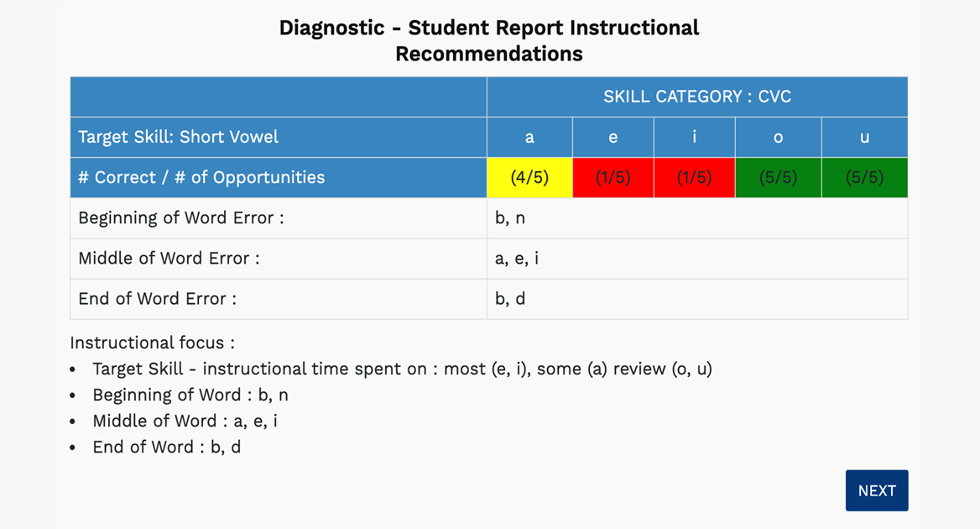Select the yellow (4/5) score cell
Viewport: 980px width, 529px height.
coord(529,177)
